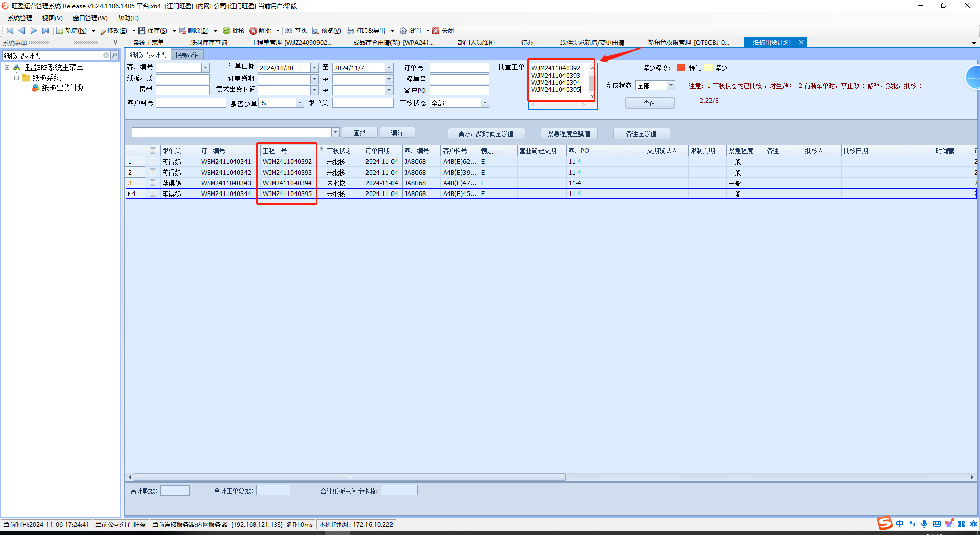Open the 是否急单 dropdown
The image size is (980, 535).
click(x=300, y=103)
